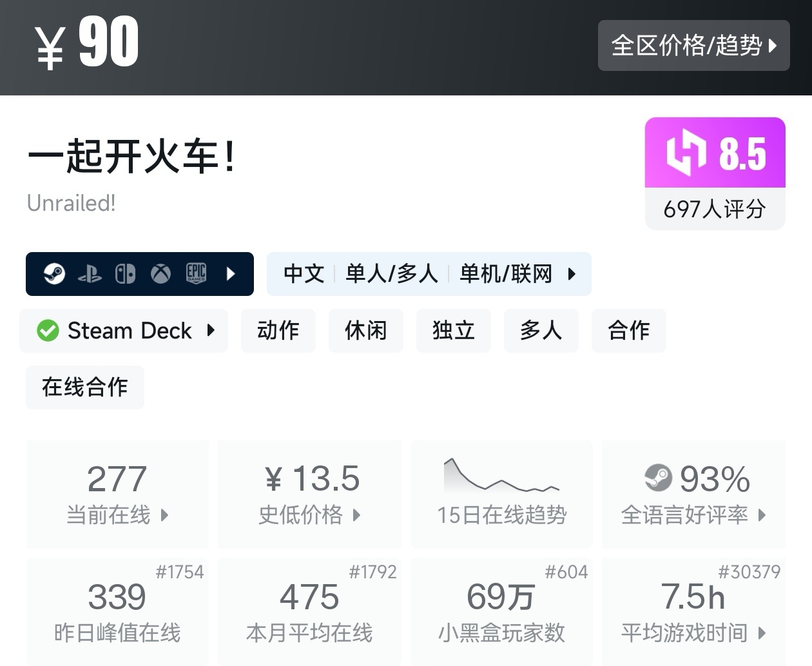812x666 pixels.
Task: Select the 休闲 genre tag
Action: tap(366, 331)
